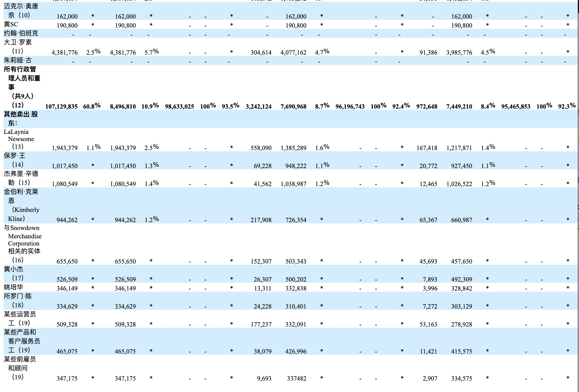Select the value 558,090
Viewport: 579px width, 392px height.
tap(261, 148)
